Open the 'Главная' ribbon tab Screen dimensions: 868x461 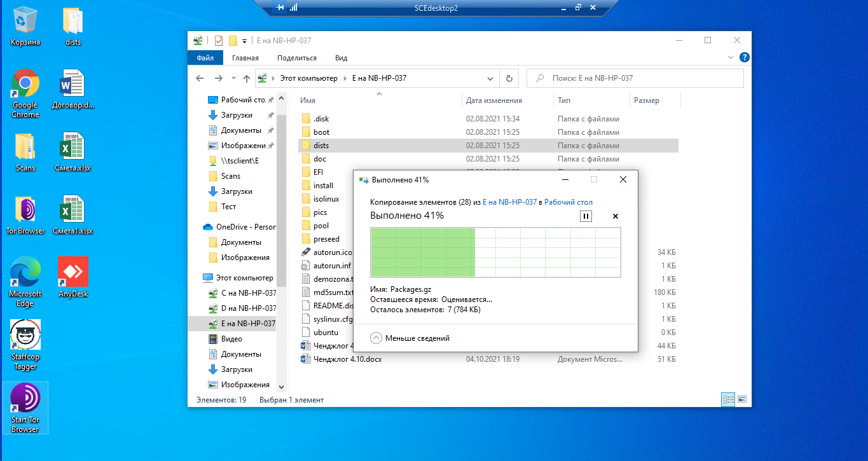click(245, 58)
